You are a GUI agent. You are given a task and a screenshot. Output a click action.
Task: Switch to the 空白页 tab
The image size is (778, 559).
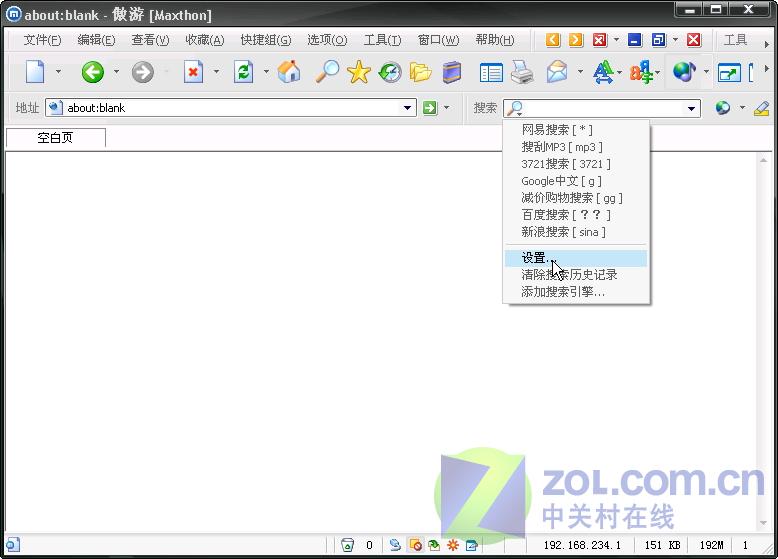click(56, 137)
